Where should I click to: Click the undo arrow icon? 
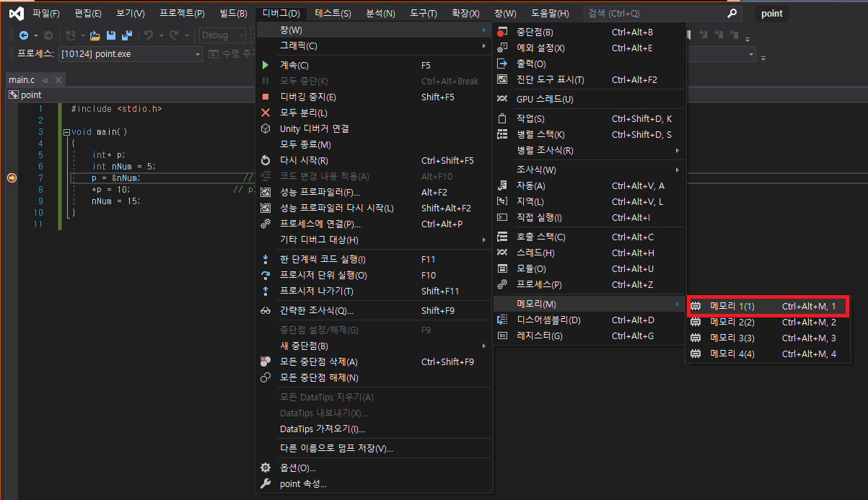coord(149,35)
